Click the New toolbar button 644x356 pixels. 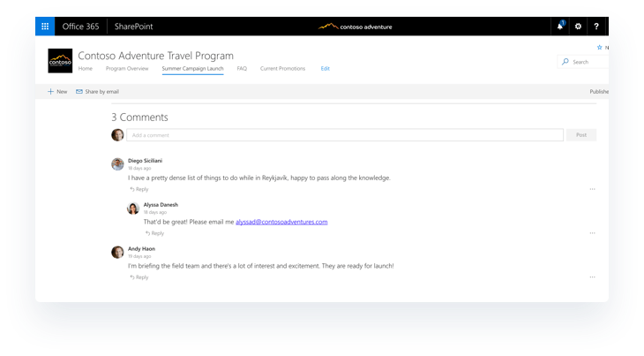point(57,91)
